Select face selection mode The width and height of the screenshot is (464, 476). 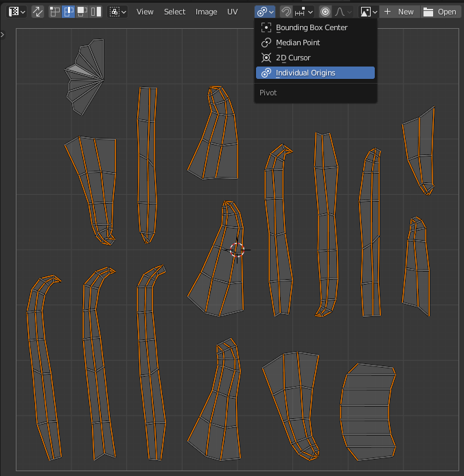coord(82,12)
